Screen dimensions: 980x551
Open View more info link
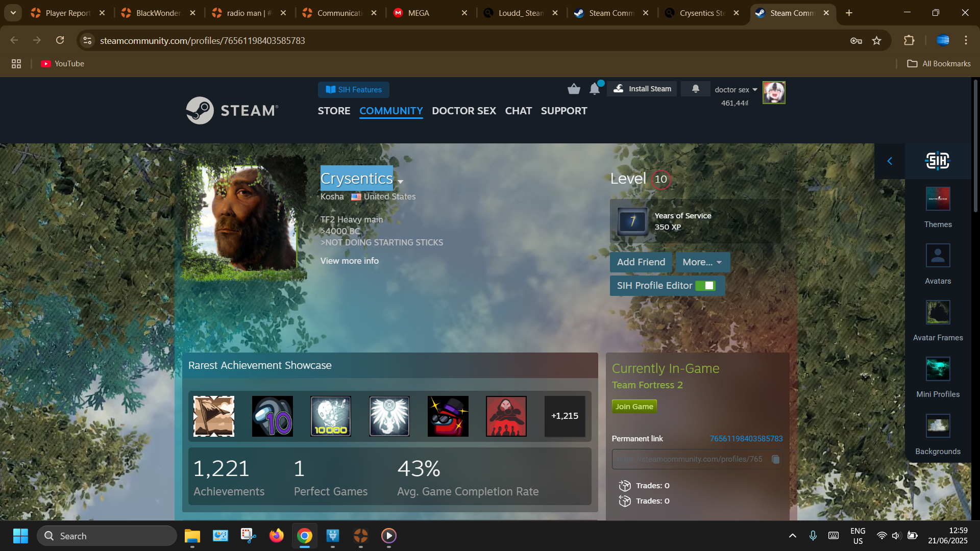[350, 261]
